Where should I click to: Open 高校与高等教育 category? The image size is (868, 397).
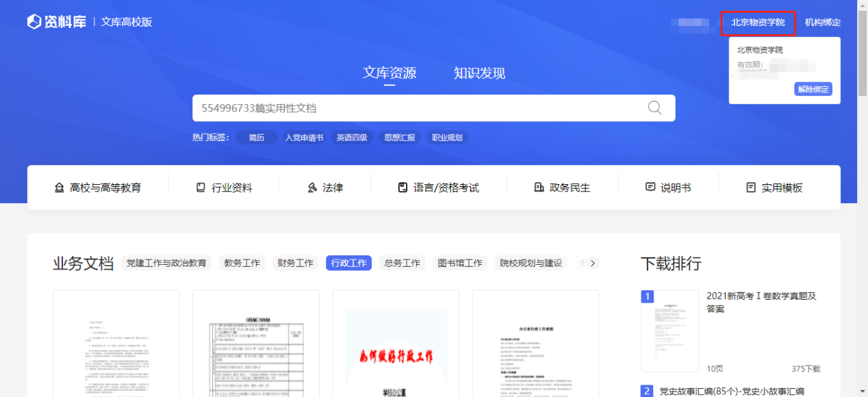(98, 188)
